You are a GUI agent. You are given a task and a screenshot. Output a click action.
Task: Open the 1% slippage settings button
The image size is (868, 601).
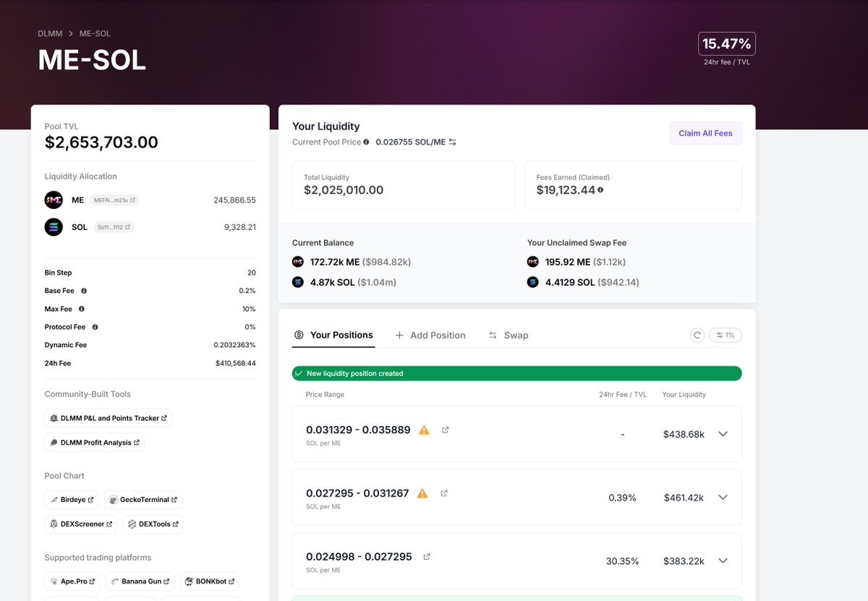pyautogui.click(x=726, y=335)
